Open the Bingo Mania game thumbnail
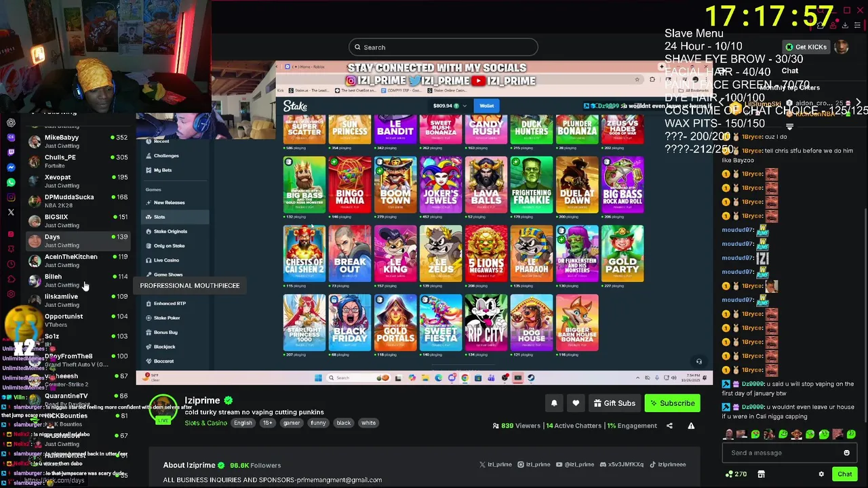868x488 pixels. pyautogui.click(x=350, y=185)
